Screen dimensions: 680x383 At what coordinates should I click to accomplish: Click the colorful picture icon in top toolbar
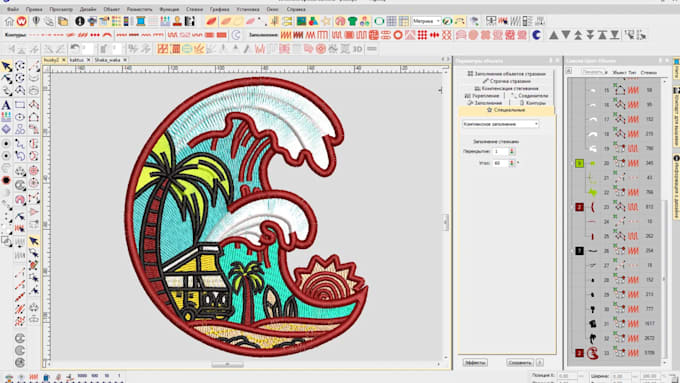pyautogui.click(x=301, y=21)
